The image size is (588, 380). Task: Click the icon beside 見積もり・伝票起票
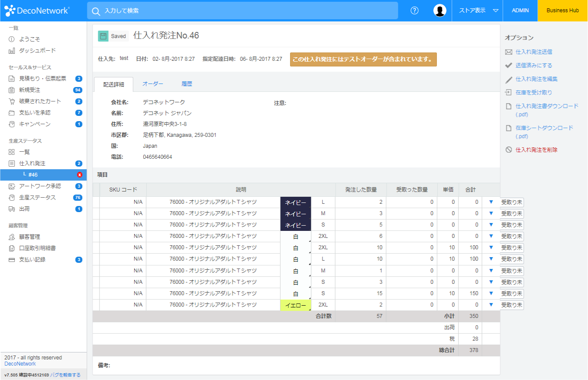(12, 79)
